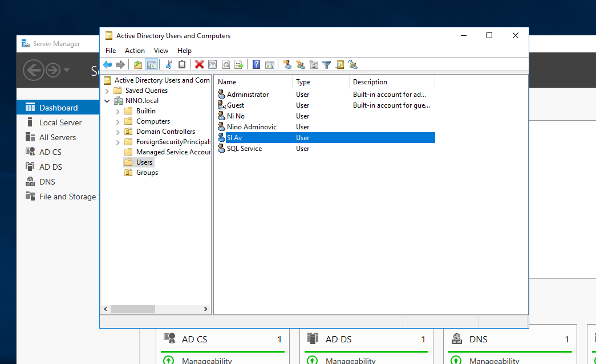Open AD DS in Server Manager sidebar
Image resolution: width=596 pixels, height=364 pixels.
point(58,167)
